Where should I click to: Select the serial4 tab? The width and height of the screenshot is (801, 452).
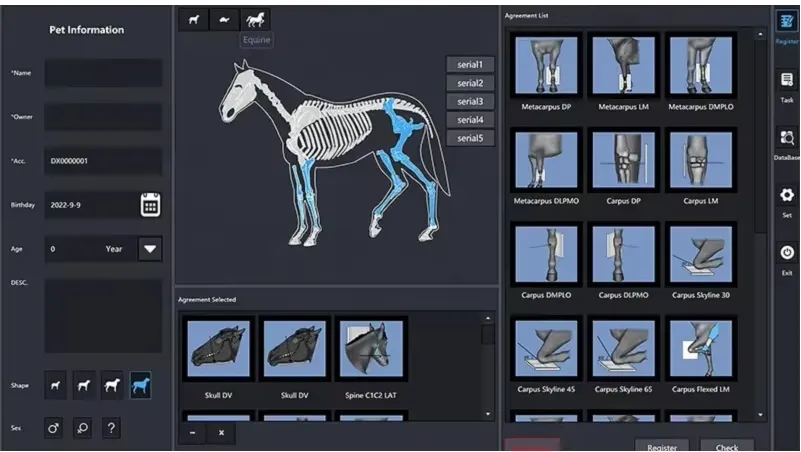pyautogui.click(x=470, y=120)
